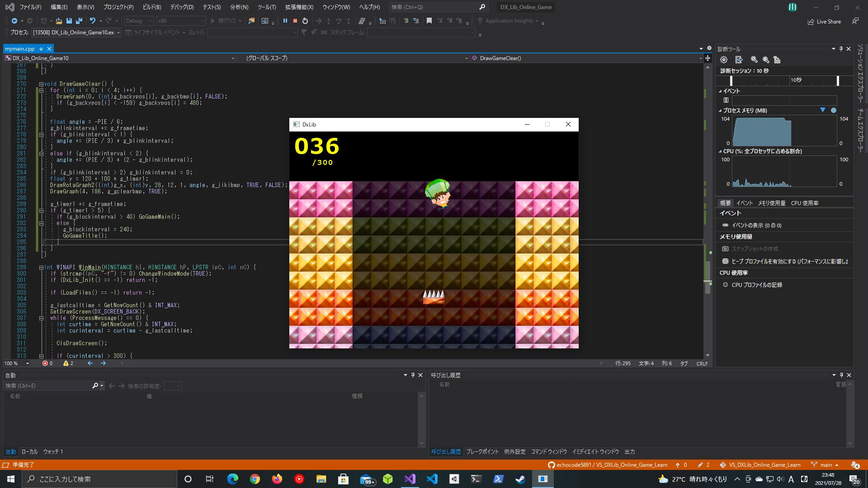Click the 10秒 diagnostics session timeline
The image size is (868, 488).
coord(796,80)
